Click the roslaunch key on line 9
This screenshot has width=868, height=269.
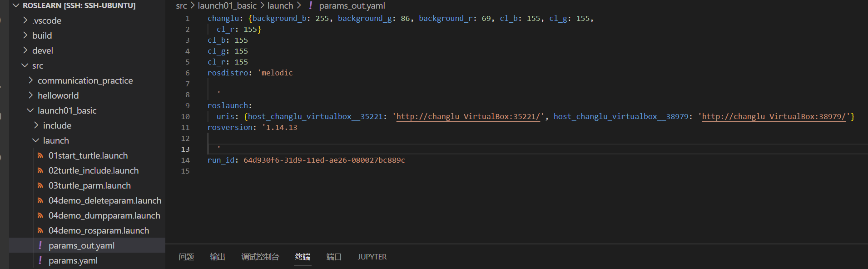coord(228,106)
